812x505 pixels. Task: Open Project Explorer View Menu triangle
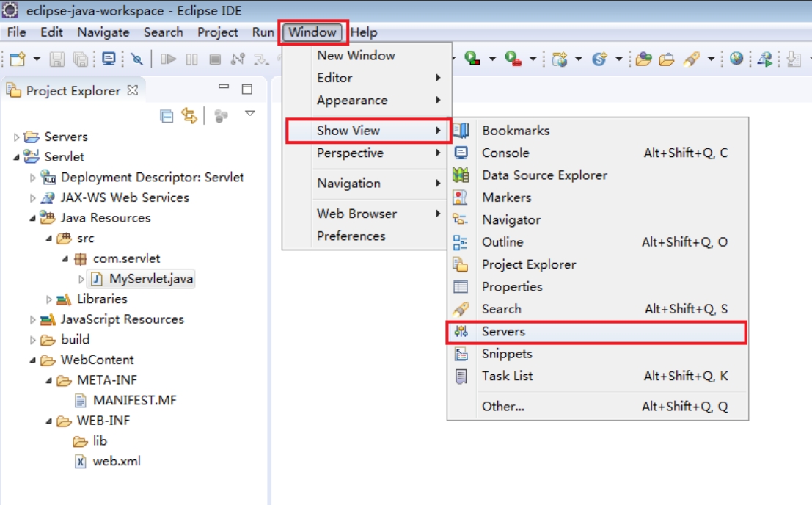tap(250, 113)
